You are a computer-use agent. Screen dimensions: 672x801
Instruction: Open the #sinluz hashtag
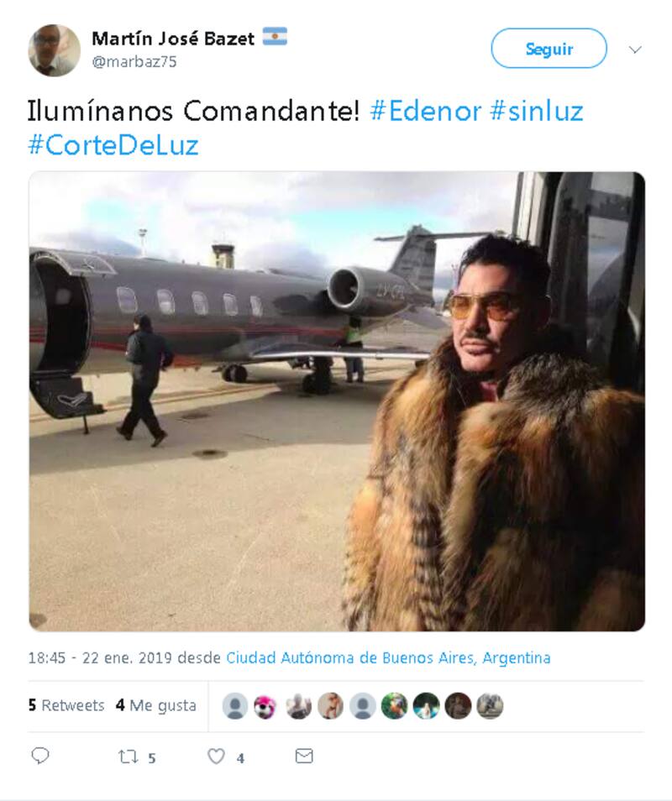(537, 111)
